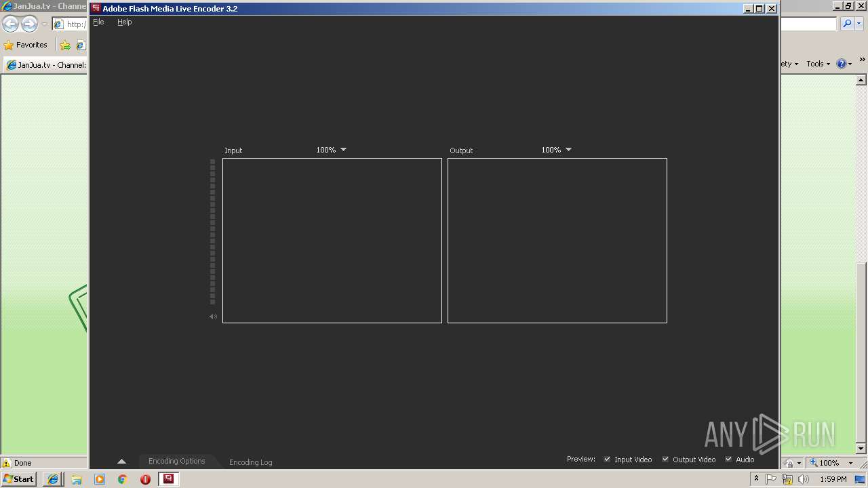868x488 pixels.
Task: Open Internet Explorer from the taskbar
Action: [53, 479]
